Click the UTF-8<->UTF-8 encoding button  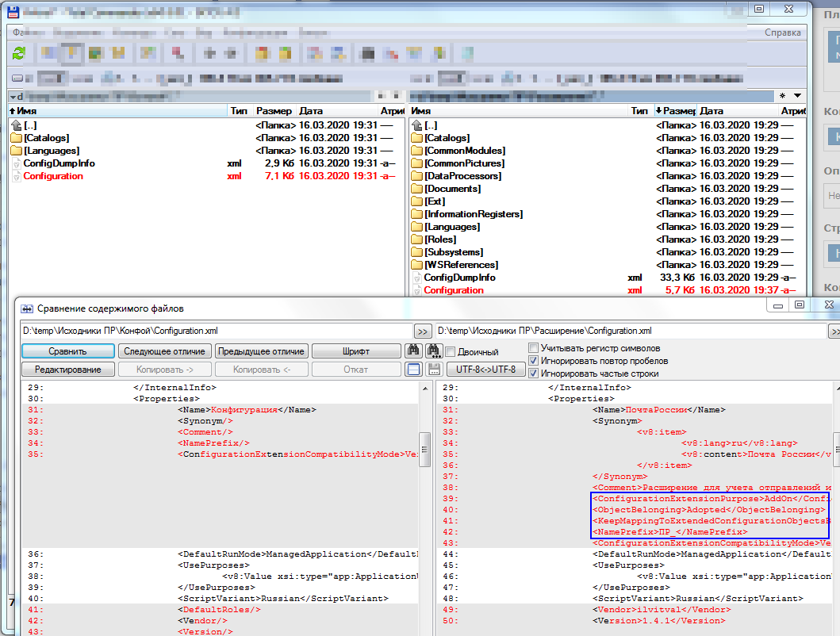coord(485,370)
